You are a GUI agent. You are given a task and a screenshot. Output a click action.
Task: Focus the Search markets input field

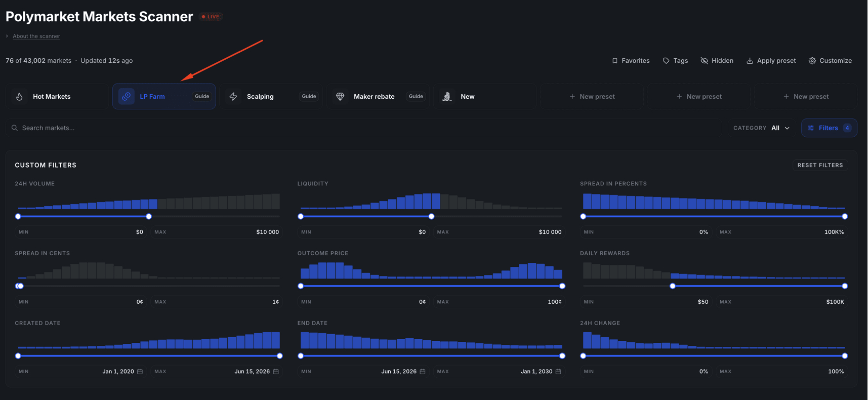(364, 128)
